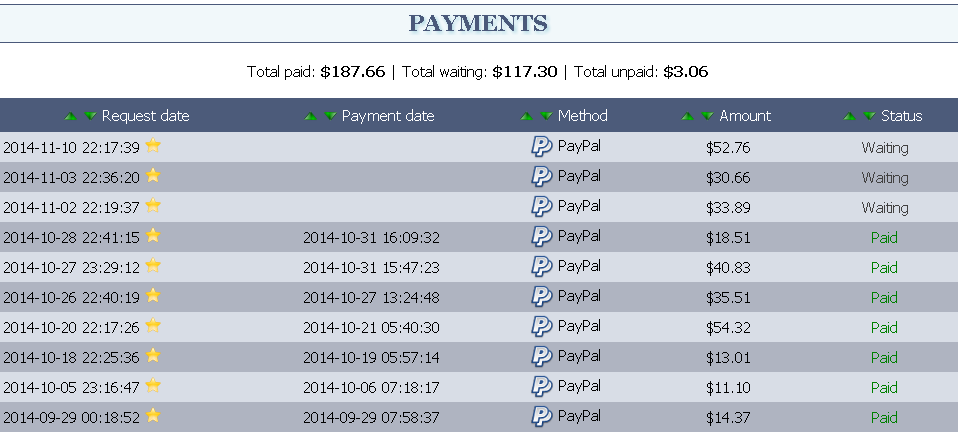960x433 pixels.
Task: Click star icon beside 2014-10-28 22:41:15 request
Action: (153, 235)
